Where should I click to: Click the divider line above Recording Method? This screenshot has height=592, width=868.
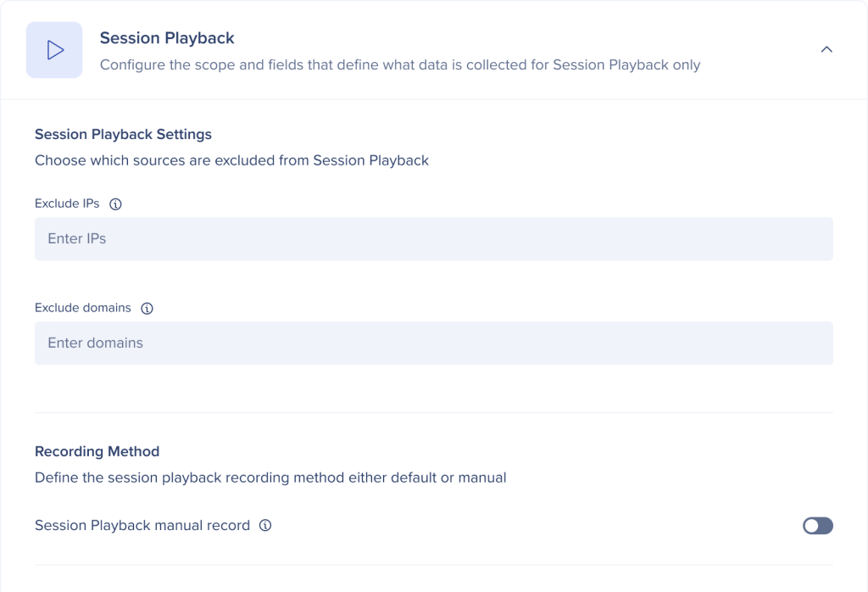pos(433,413)
